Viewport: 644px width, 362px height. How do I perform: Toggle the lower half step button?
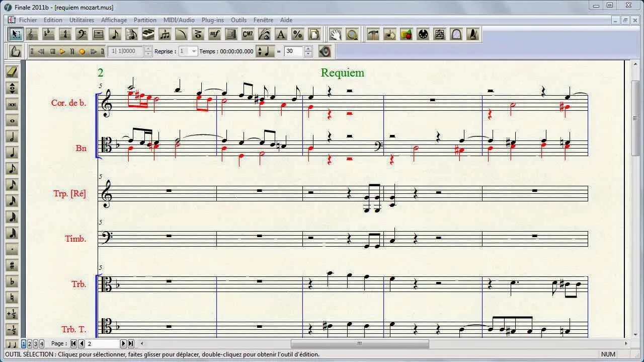coord(12,330)
